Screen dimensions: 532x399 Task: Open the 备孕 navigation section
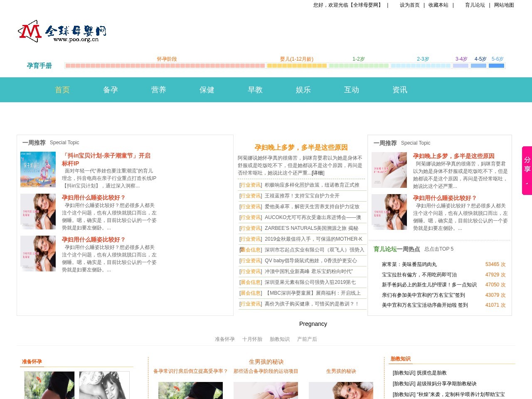(x=110, y=90)
